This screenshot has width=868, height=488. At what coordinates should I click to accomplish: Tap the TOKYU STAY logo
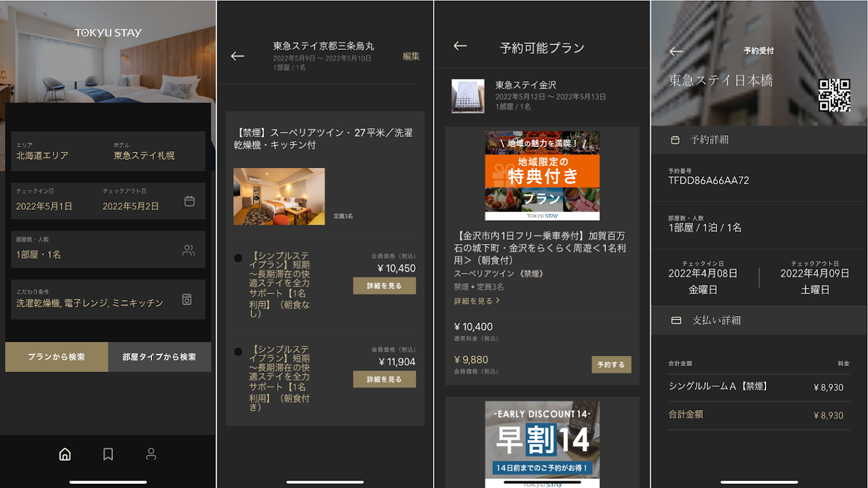coord(108,33)
